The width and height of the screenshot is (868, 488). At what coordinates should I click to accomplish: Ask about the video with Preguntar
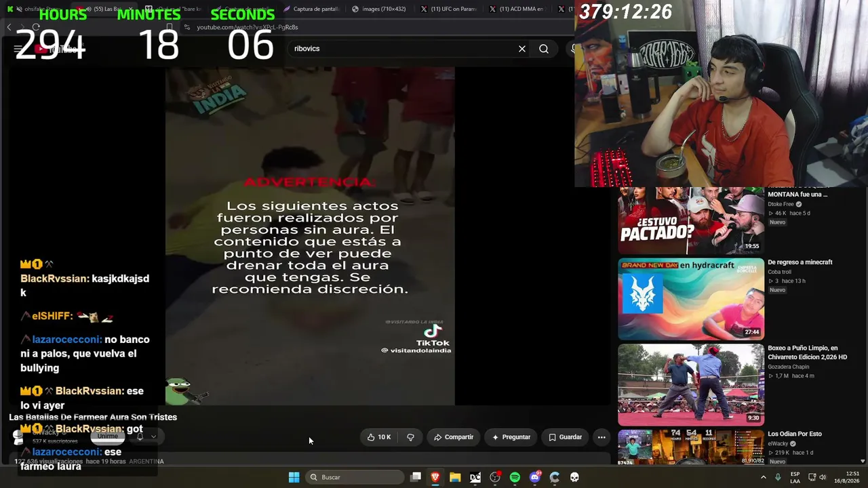point(511,437)
